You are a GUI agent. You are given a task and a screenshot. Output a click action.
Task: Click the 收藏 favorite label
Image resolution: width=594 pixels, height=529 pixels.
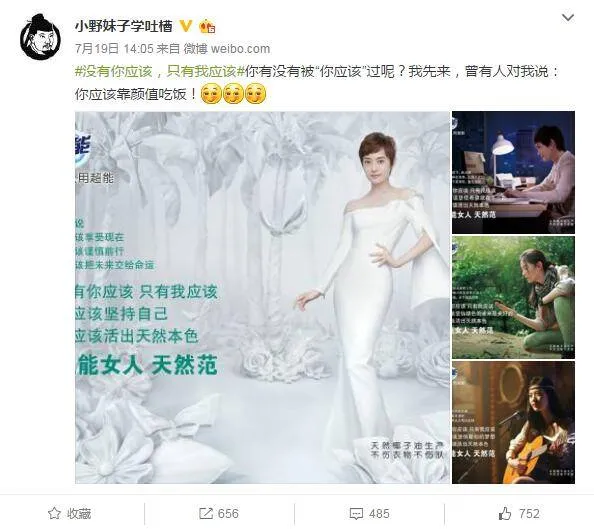click(79, 514)
